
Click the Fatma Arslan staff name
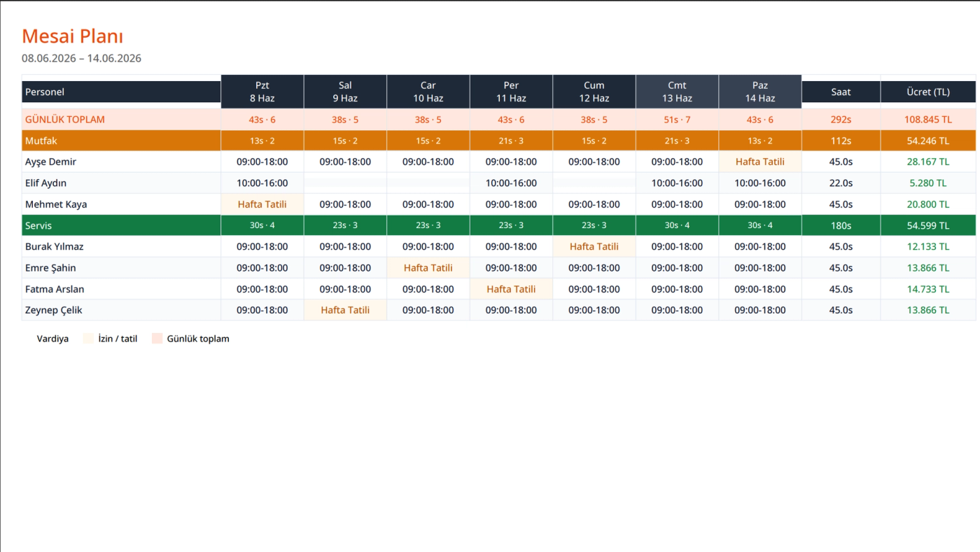[x=55, y=289]
